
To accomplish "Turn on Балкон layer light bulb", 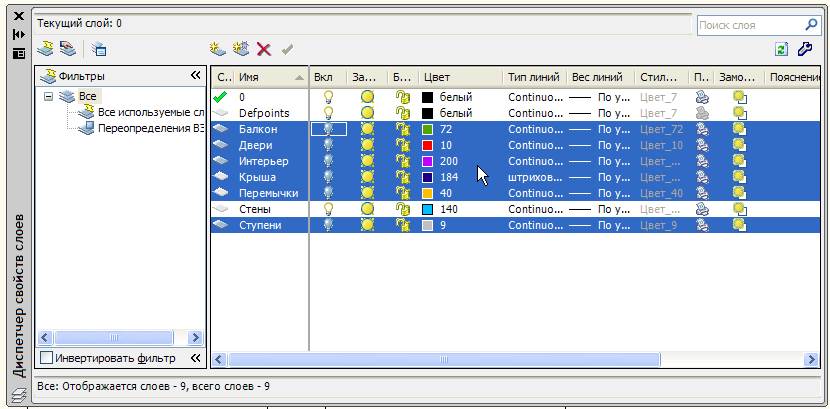I will (x=329, y=129).
